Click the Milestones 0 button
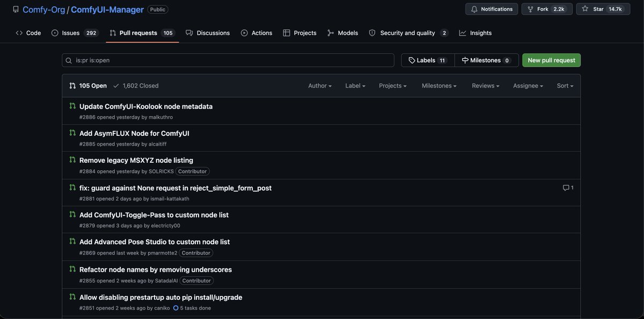The width and height of the screenshot is (644, 319). [x=486, y=60]
